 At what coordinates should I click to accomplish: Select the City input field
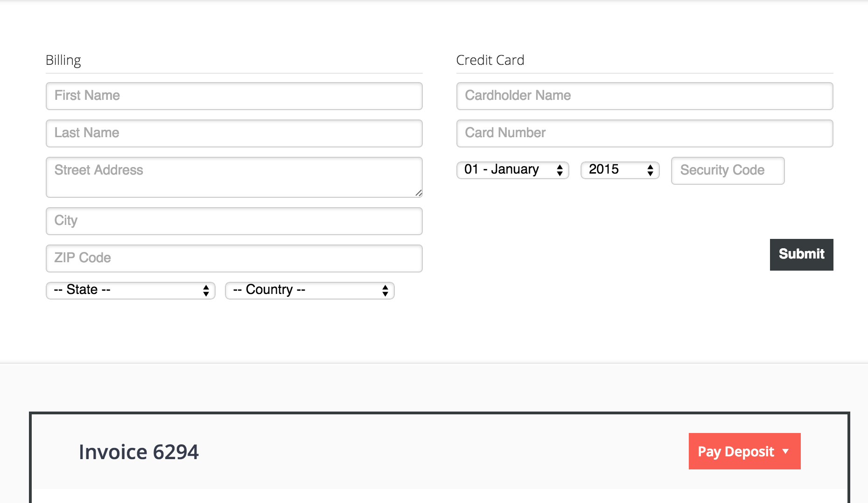[x=234, y=221]
